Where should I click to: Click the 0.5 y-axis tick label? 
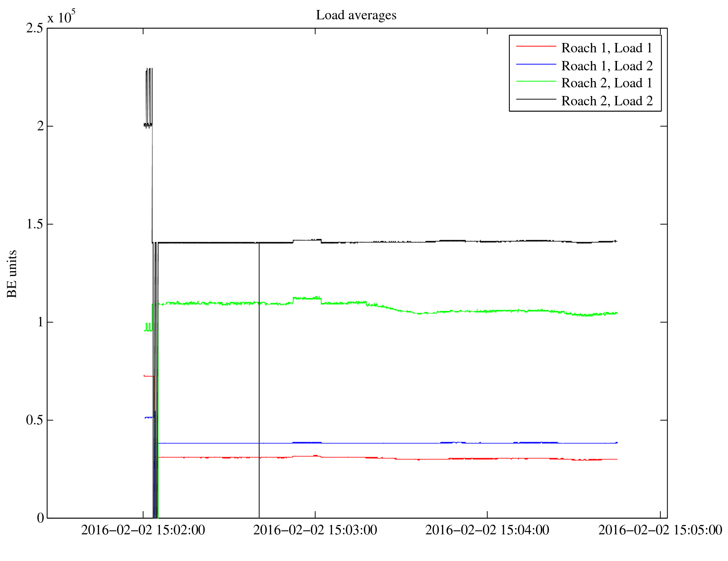pos(35,420)
